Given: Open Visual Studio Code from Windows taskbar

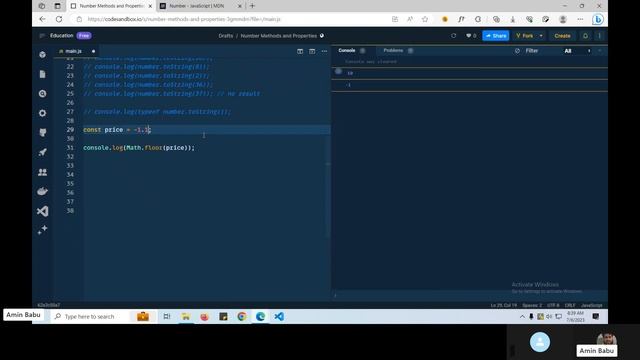Looking at the screenshot, I should [x=279, y=316].
